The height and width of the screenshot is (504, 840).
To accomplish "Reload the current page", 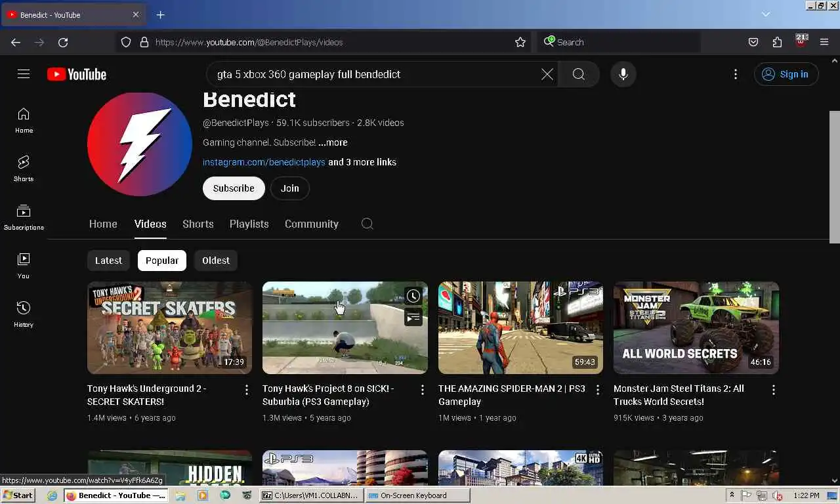I will (x=63, y=42).
